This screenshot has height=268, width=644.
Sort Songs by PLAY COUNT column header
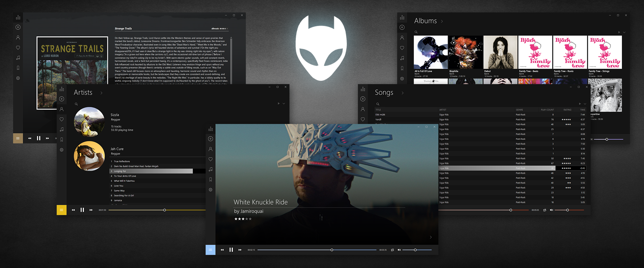(x=547, y=110)
